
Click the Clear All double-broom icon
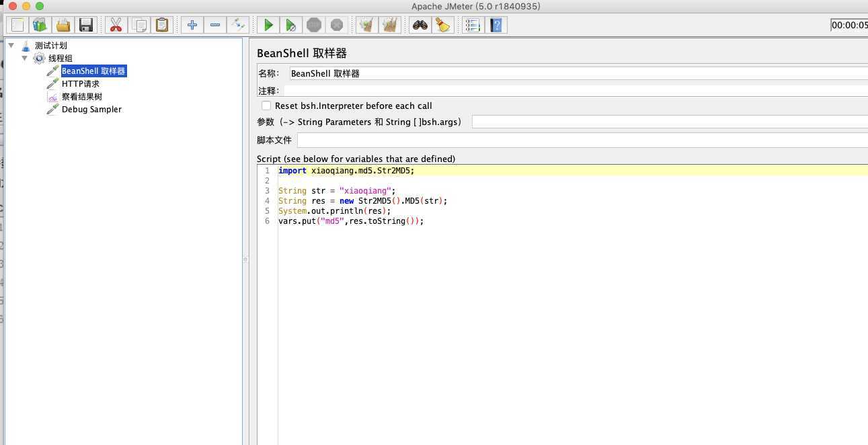tap(390, 26)
